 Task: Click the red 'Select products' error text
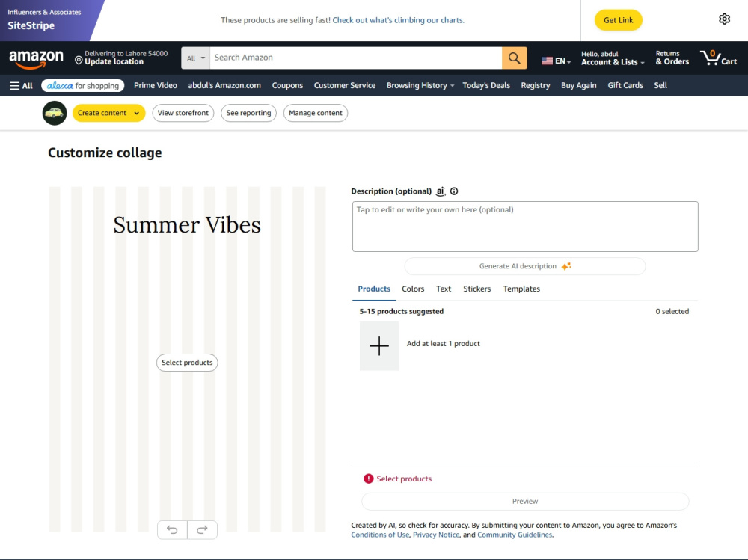click(x=404, y=479)
